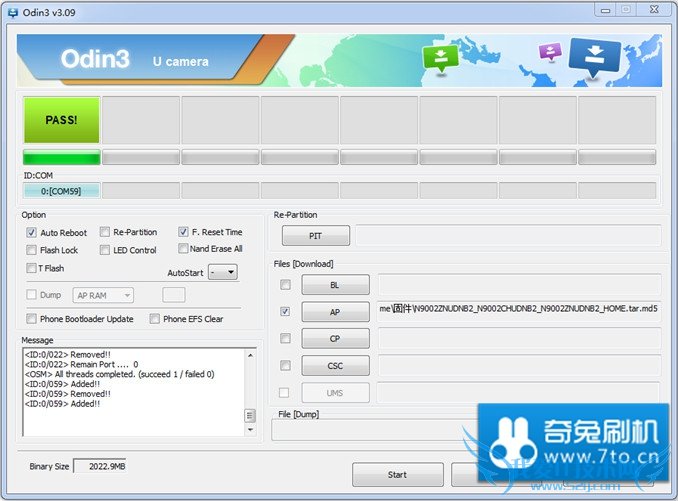Click the Dump checkbox
The height and width of the screenshot is (501, 678).
(x=31, y=295)
